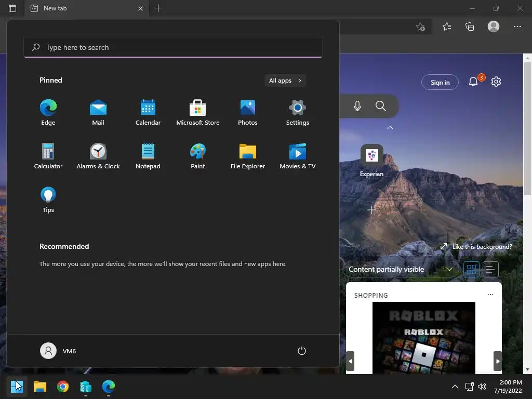Toggle vertical tabs in Edge
This screenshot has height=399, width=532.
point(12,8)
